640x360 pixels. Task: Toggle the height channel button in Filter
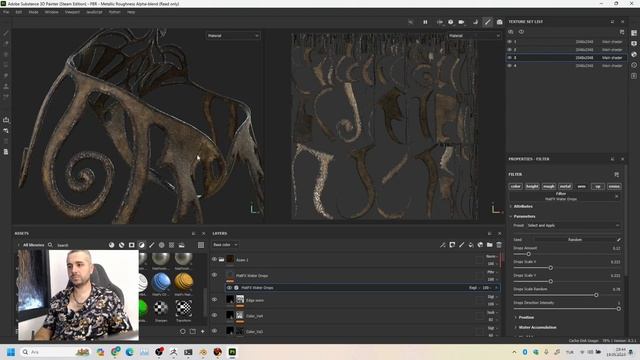click(532, 186)
